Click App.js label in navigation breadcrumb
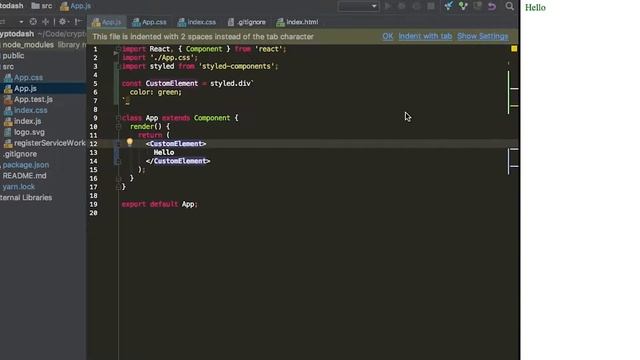The image size is (640, 360). [x=80, y=6]
